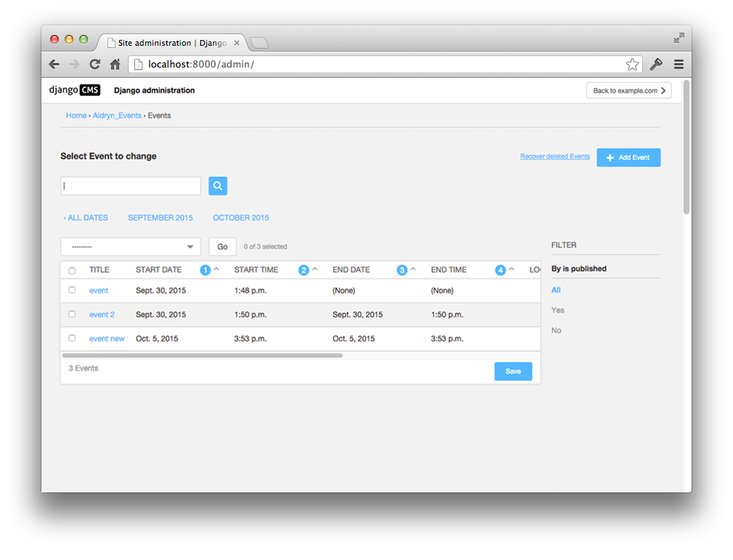
Task: Toggle the select-all checkbox in table header
Action: (x=72, y=270)
